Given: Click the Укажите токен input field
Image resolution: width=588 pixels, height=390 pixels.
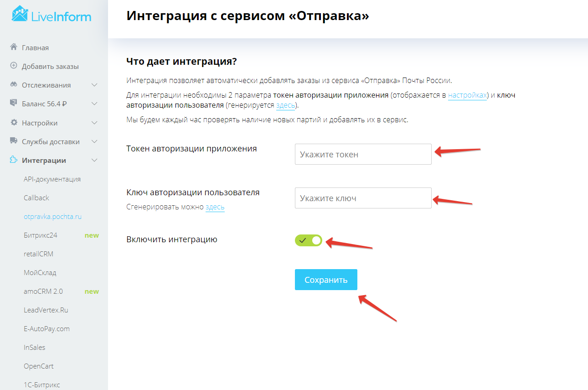Looking at the screenshot, I should 363,154.
